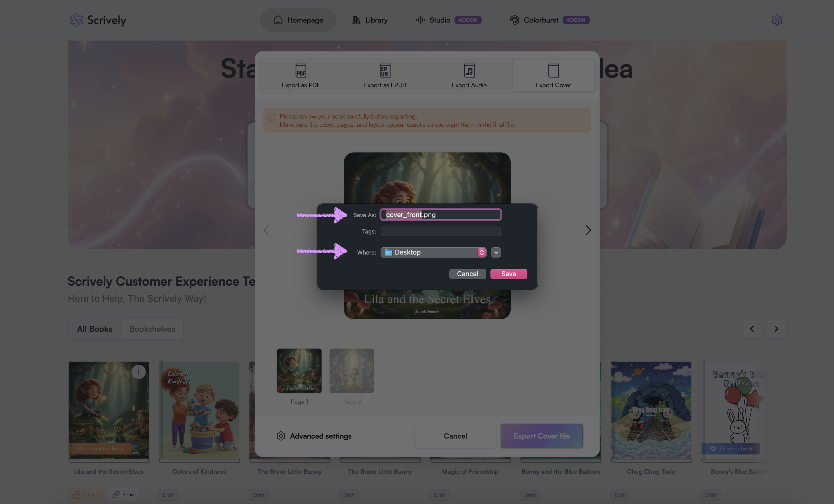Open the three-dot menu on Lila book

tap(138, 372)
